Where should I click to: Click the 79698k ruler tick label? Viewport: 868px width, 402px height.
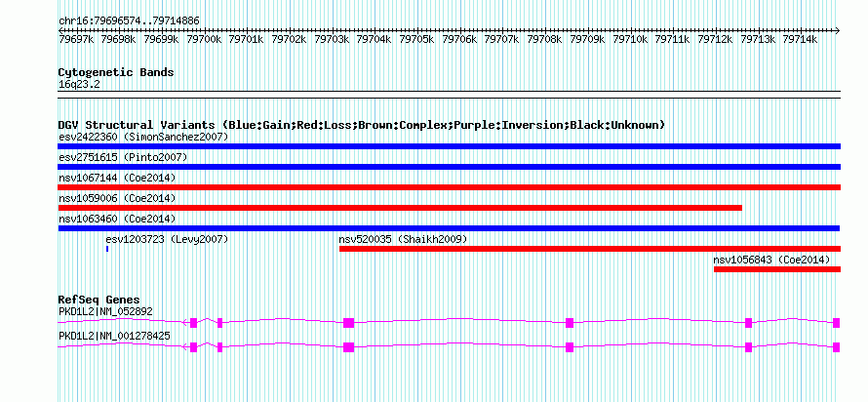click(120, 39)
